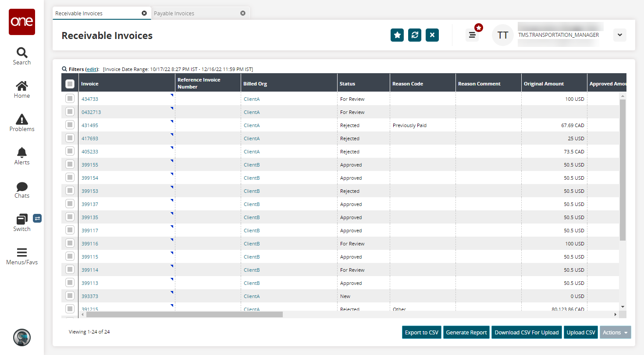This screenshot has width=644, height=355.
Task: Open the filters edit link
Action: pyautogui.click(x=92, y=69)
